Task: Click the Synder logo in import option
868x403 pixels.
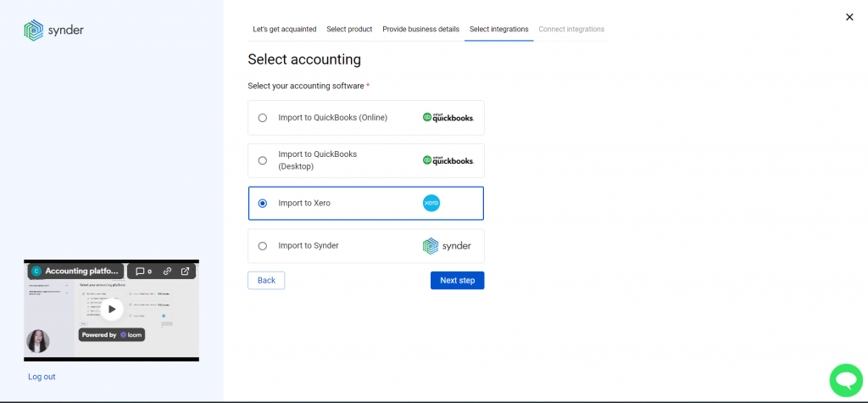Action: point(447,246)
